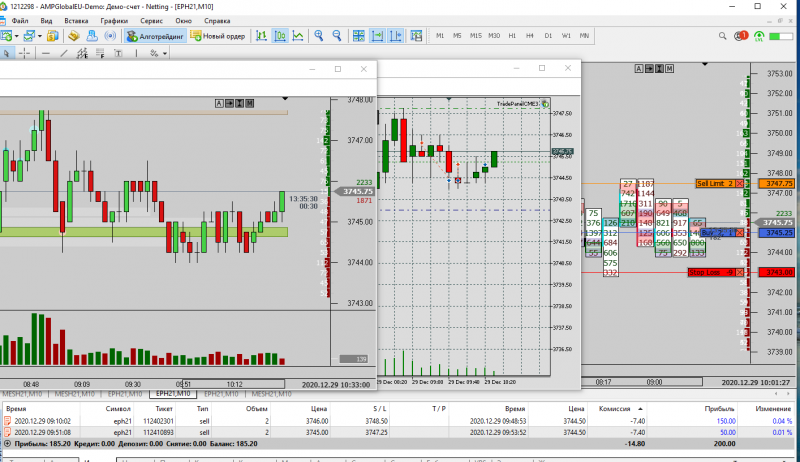Open the new chart toolbar icon

click(x=7, y=36)
